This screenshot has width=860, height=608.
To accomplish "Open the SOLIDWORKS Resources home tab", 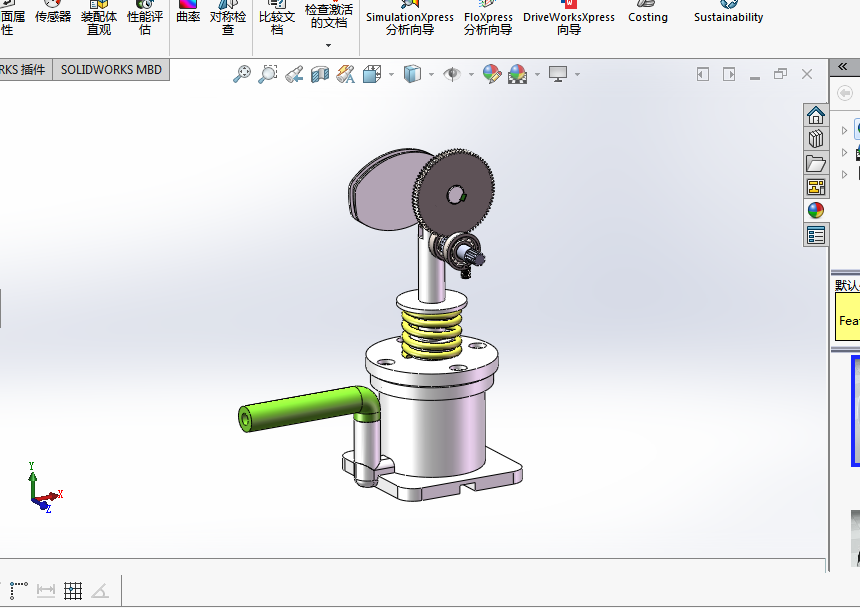I will (x=816, y=115).
